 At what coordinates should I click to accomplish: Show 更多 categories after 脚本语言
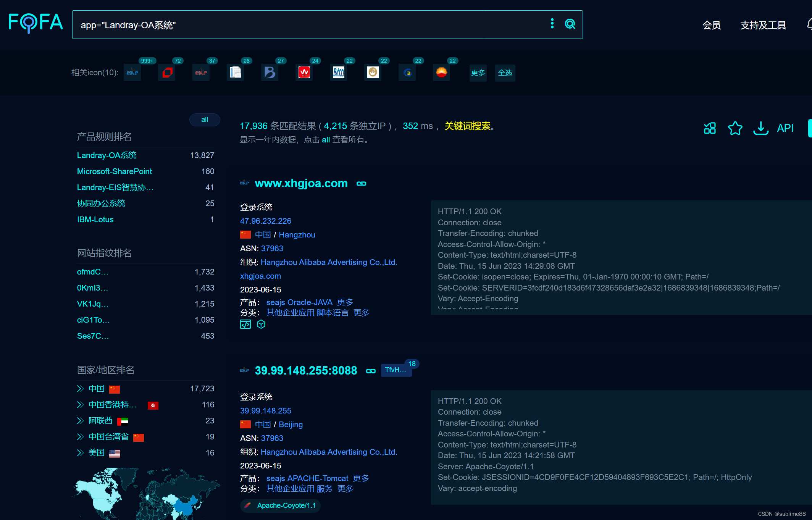(x=361, y=313)
